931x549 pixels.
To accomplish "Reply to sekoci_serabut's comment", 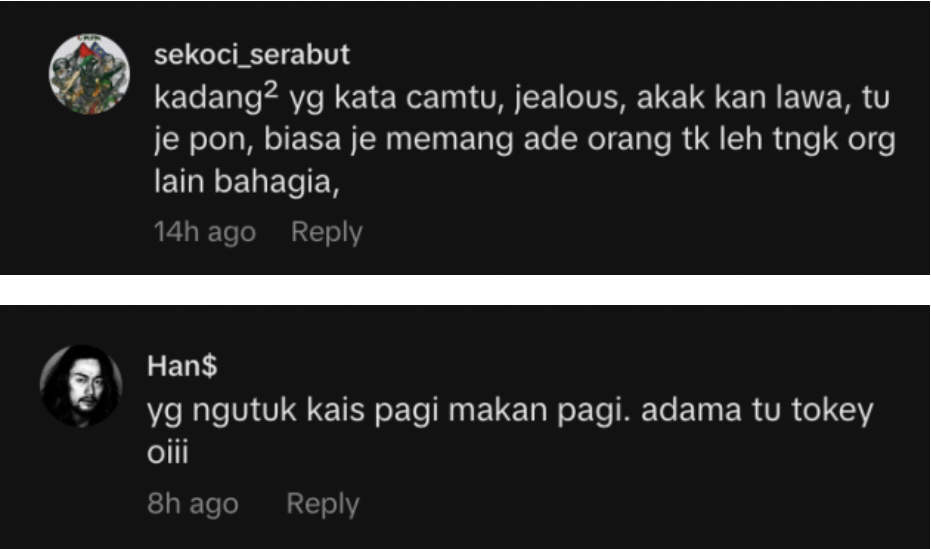I will point(327,232).
